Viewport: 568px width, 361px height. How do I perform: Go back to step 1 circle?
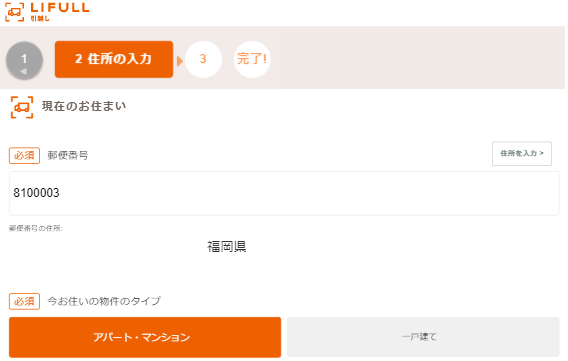coord(24,60)
